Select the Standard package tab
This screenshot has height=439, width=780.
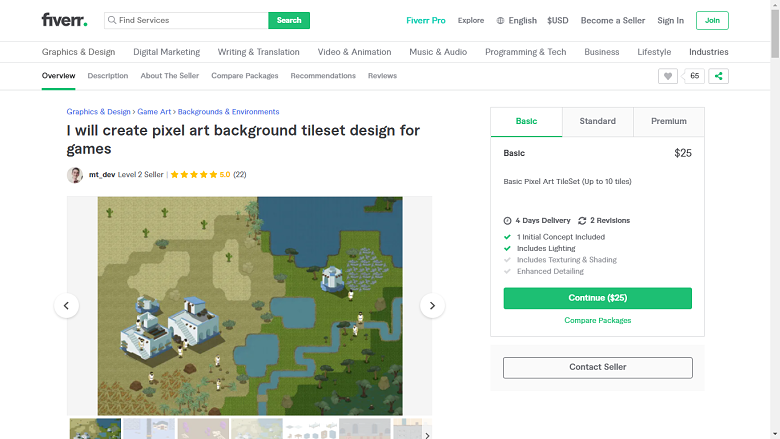(597, 121)
